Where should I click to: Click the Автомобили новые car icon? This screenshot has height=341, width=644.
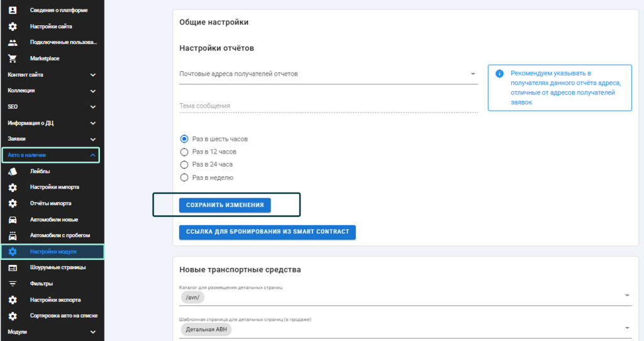13,220
